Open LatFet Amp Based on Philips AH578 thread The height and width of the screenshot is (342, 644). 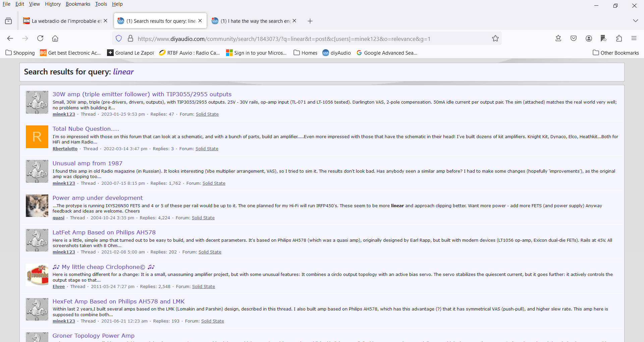(104, 232)
